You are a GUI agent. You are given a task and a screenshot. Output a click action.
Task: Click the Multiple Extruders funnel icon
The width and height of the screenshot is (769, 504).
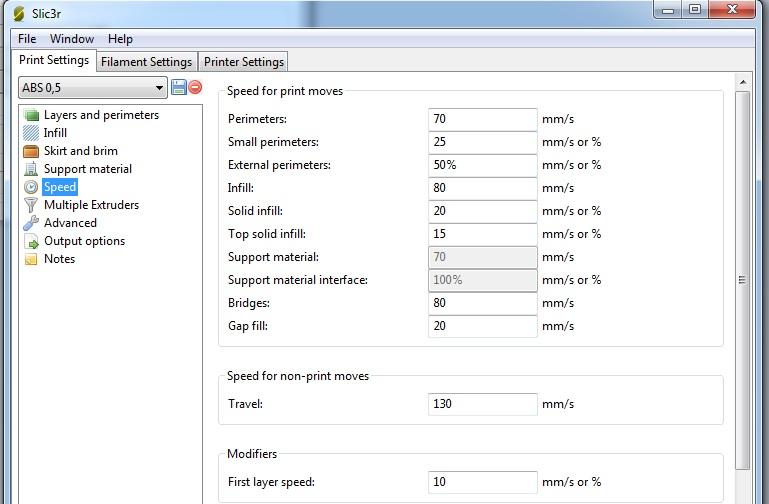[x=31, y=205]
